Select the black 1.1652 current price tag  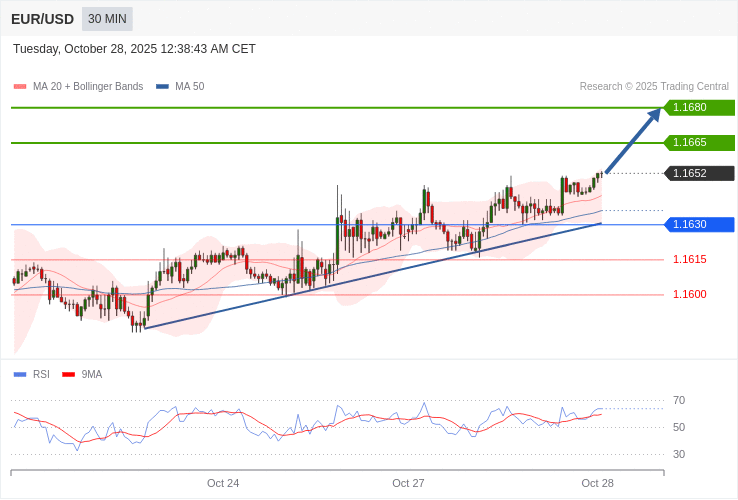(699, 174)
